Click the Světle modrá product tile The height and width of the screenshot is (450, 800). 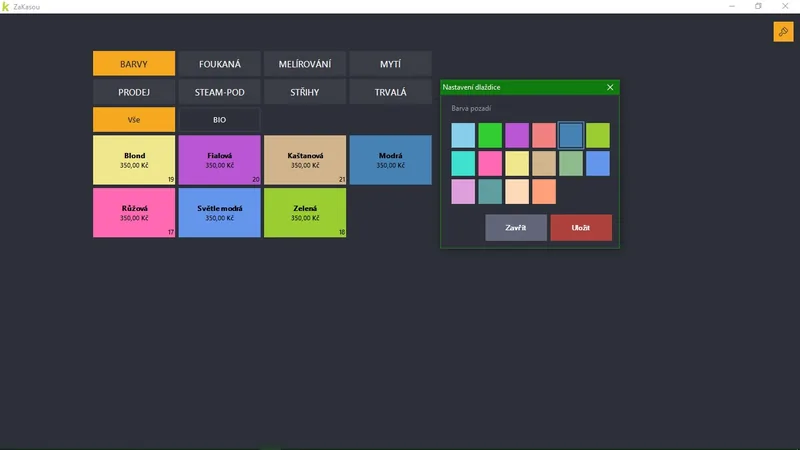tap(219, 212)
